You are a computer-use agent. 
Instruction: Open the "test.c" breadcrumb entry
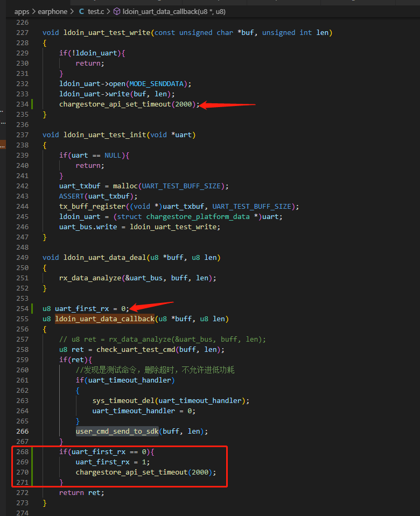coord(96,11)
